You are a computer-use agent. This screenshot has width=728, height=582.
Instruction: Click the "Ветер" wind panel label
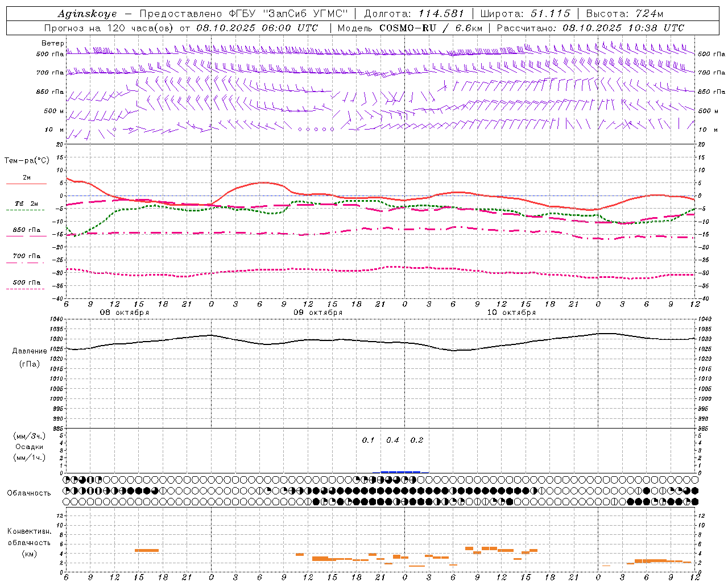point(53,43)
